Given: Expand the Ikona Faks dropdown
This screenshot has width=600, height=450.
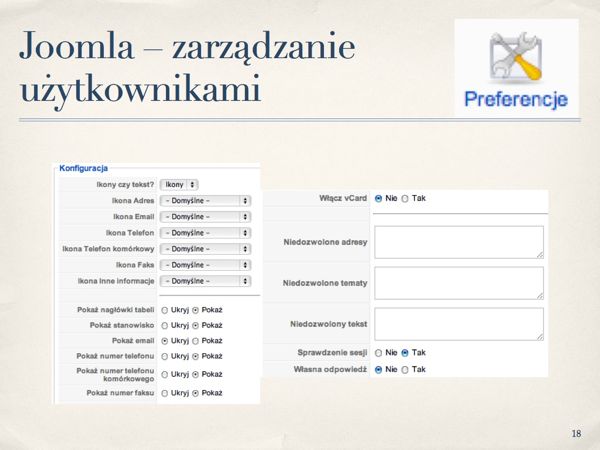Looking at the screenshot, I should click(205, 265).
